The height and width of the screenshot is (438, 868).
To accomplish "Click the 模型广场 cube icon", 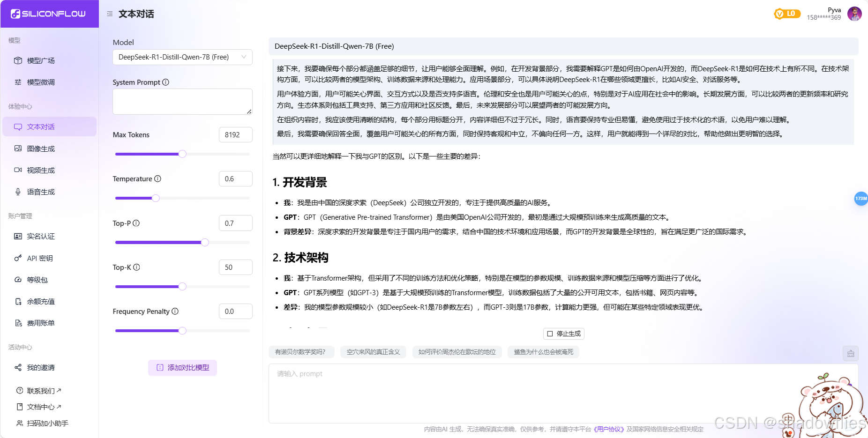I will [18, 60].
